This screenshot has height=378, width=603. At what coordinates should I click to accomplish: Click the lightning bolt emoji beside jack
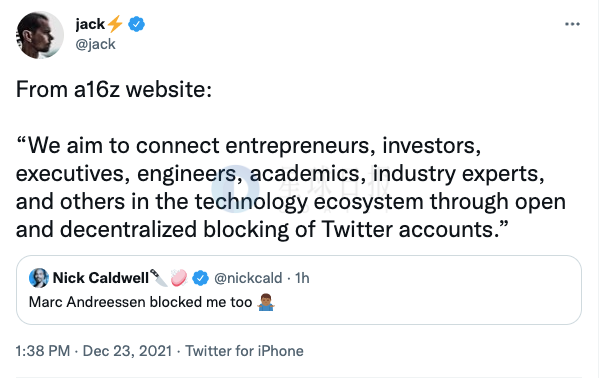[x=115, y=24]
